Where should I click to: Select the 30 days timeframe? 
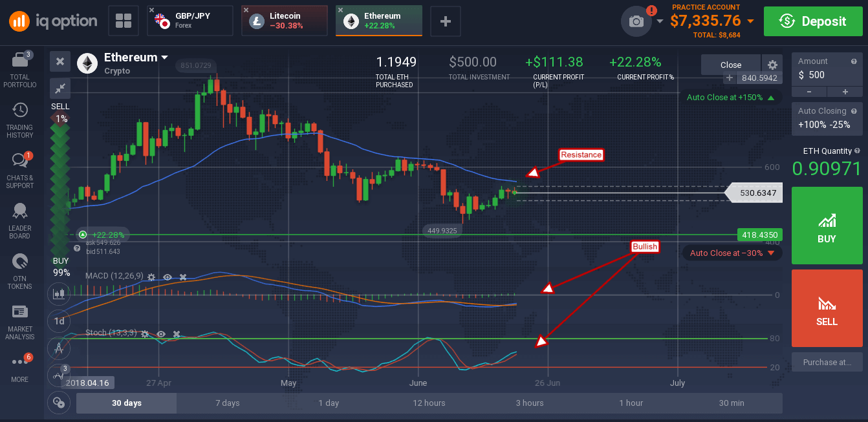click(x=127, y=403)
